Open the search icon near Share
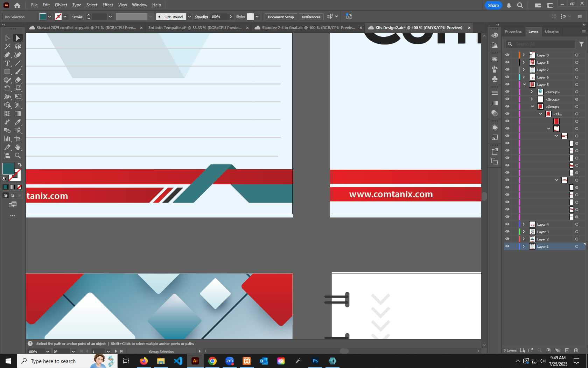This screenshot has height=368, width=588. click(520, 5)
